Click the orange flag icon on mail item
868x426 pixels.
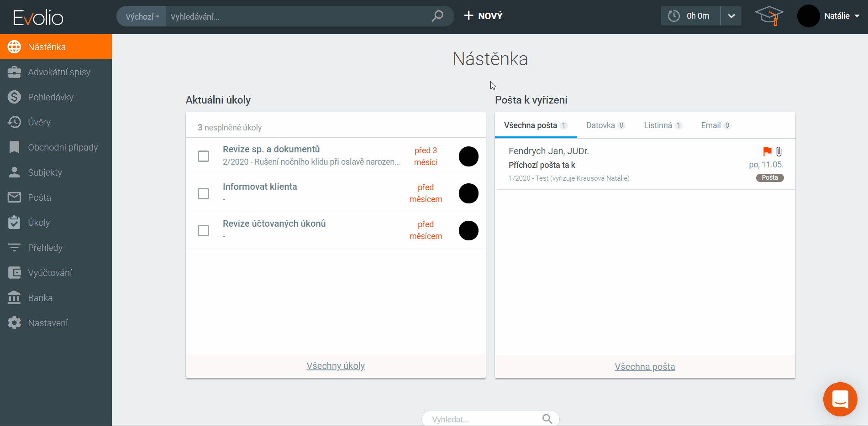[x=767, y=151]
